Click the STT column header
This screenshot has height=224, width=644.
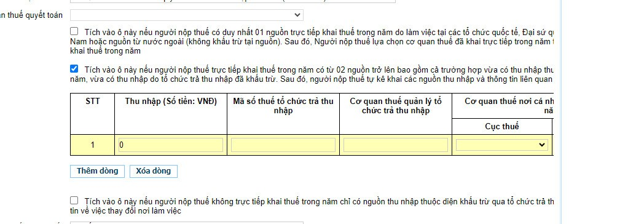point(92,101)
